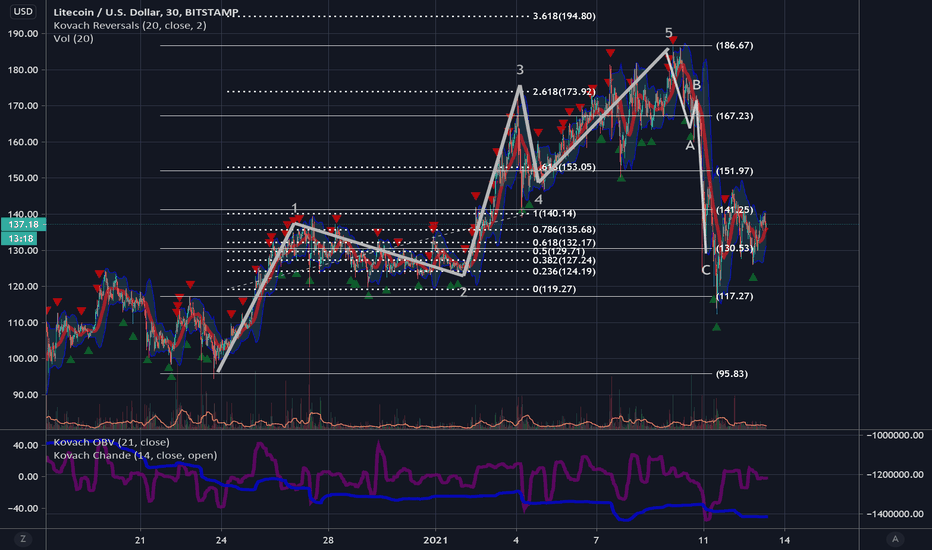Click Elliott wave label 1
The height and width of the screenshot is (550, 932).
click(294, 208)
